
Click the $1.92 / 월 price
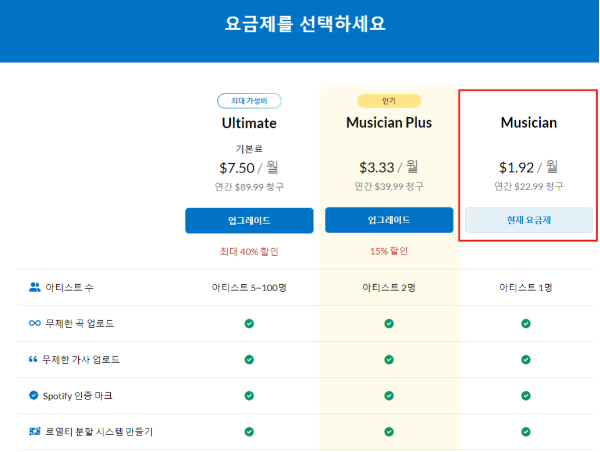click(x=529, y=167)
